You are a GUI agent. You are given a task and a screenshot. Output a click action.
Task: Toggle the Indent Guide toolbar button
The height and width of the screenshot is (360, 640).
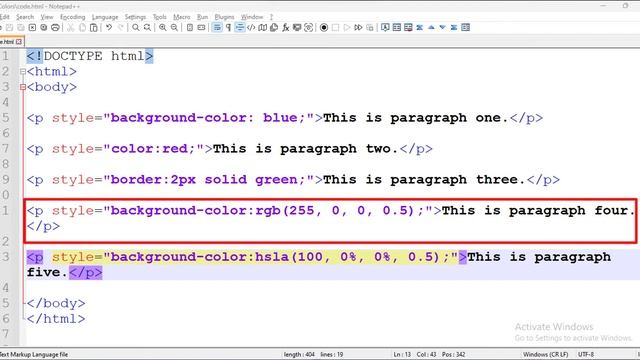point(240,27)
